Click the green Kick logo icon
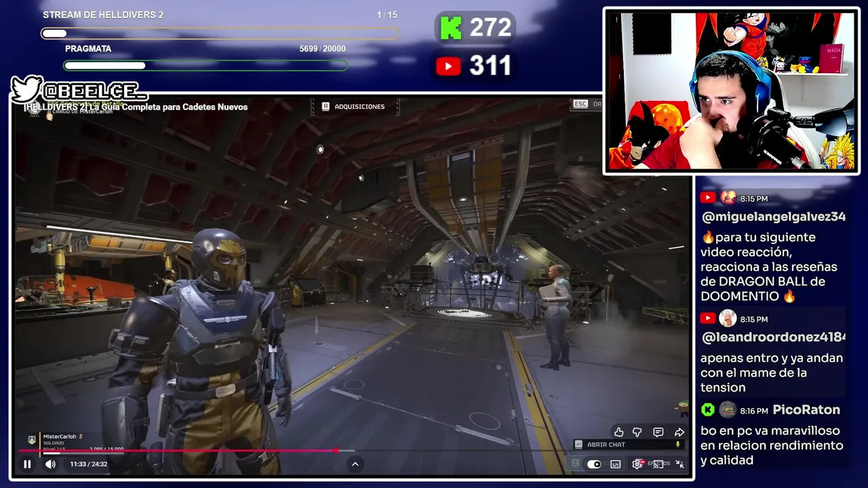This screenshot has width=868, height=488. [x=450, y=28]
